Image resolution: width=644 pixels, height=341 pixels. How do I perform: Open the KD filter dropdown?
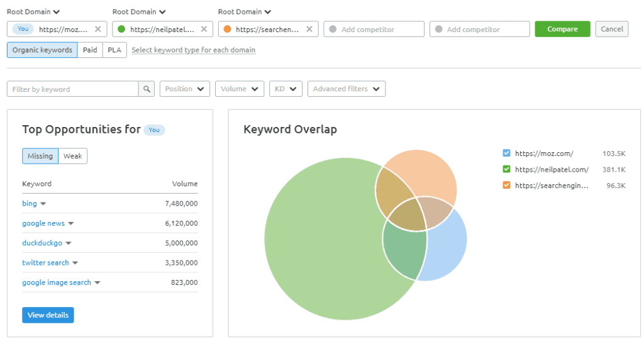point(286,89)
